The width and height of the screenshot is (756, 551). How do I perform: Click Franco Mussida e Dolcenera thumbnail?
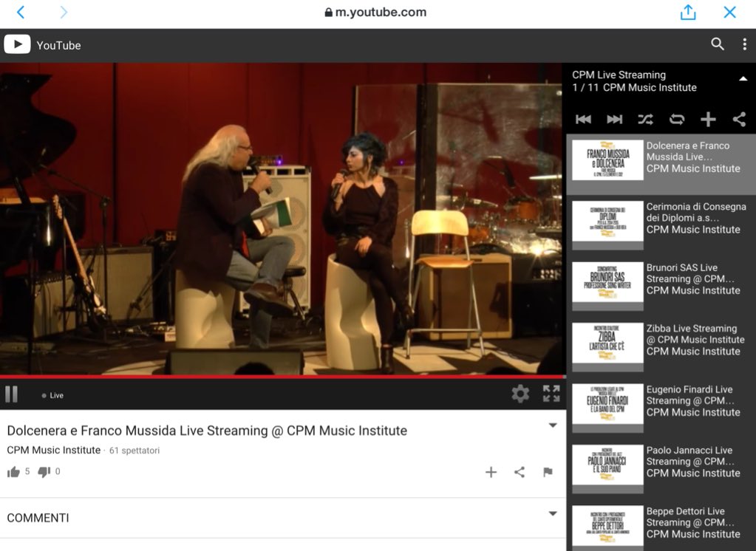[x=607, y=160]
